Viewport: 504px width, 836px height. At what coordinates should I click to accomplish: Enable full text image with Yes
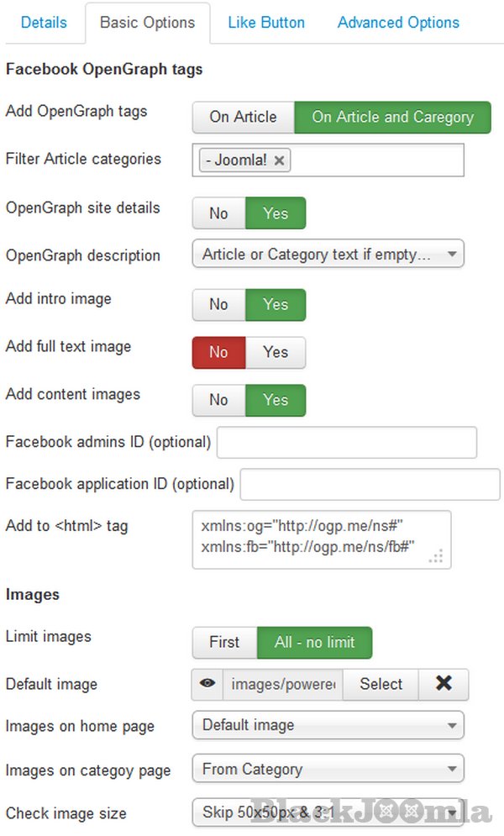click(x=276, y=352)
